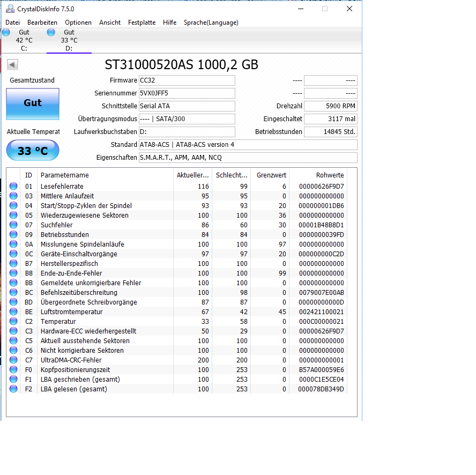Click the Seriennummer field 5VX0JFF5
The width and height of the screenshot is (476, 475).
187,93
